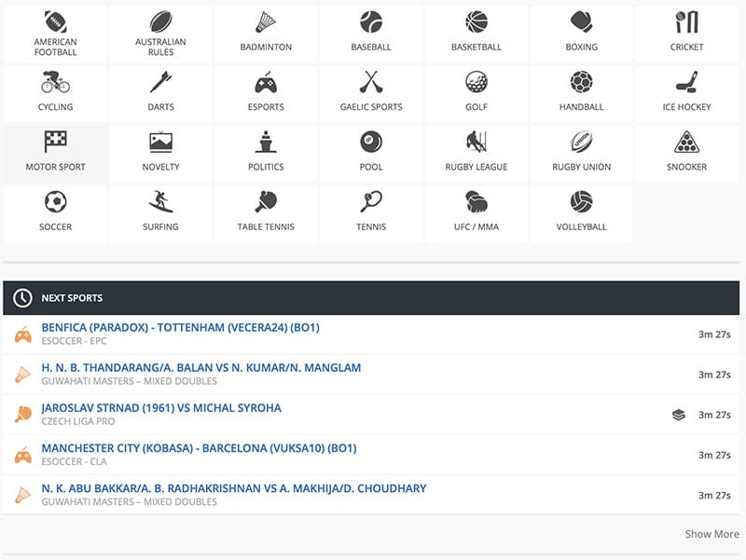Click the Rugby League label
Image resolution: width=746 pixels, height=560 pixels.
(x=477, y=167)
